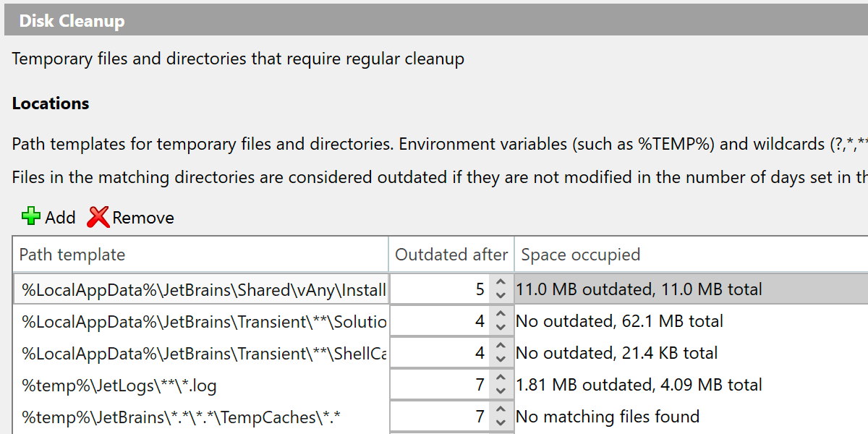Viewport: 868px width, 434px height.
Task: Edit the outdated value 7 for JetLogs
Action: pyautogui.click(x=440, y=385)
